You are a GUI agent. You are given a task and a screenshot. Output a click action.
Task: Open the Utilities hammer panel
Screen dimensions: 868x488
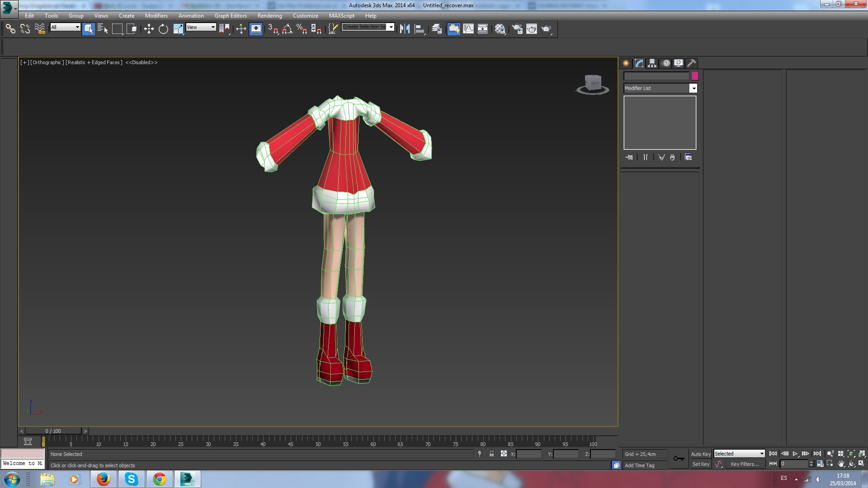click(x=691, y=63)
